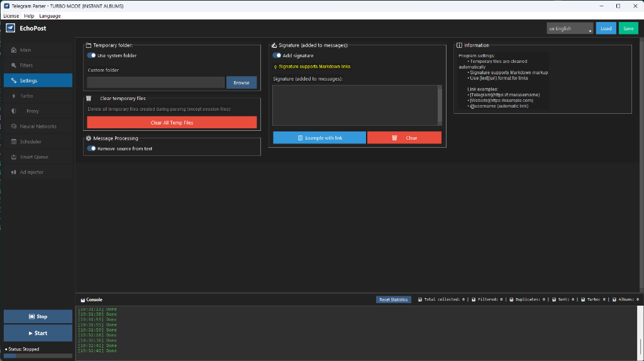Click the Total collected: 0 text

click(445, 300)
